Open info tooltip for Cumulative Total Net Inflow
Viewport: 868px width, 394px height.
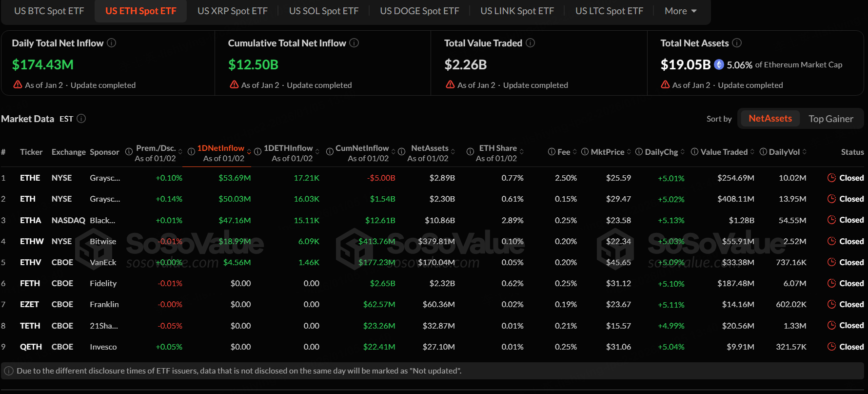tap(355, 43)
